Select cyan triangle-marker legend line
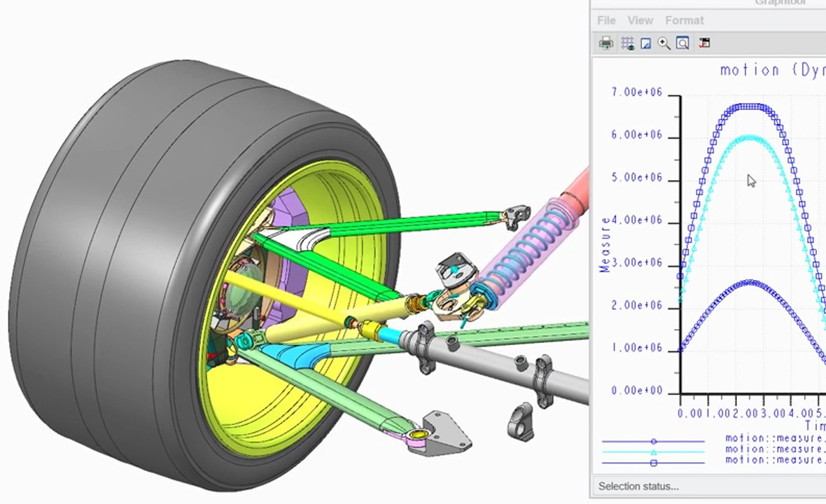826x504 pixels. pyautogui.click(x=653, y=452)
